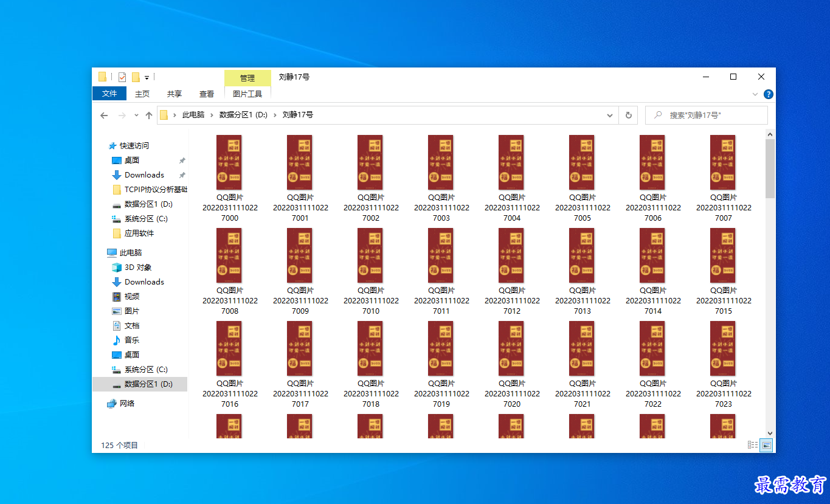The image size is (830, 504).
Task: Switch to the 主页 ribbon tab
Action: (142, 94)
